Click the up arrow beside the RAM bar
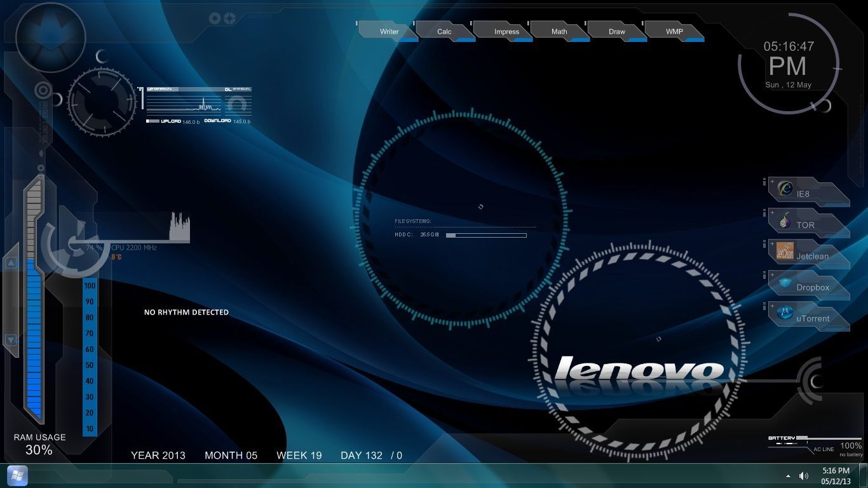 tap(11, 262)
